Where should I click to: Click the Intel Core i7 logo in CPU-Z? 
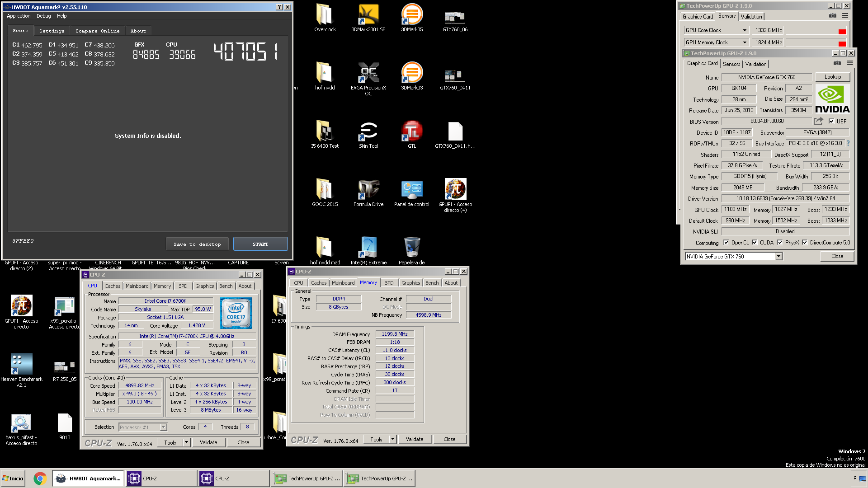(x=236, y=313)
